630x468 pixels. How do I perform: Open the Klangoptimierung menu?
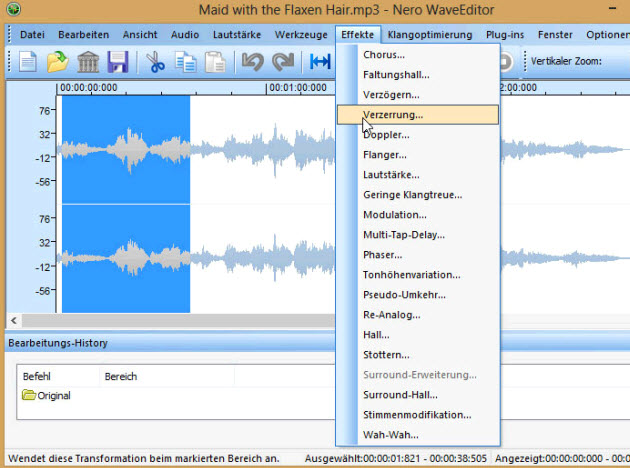click(x=430, y=35)
